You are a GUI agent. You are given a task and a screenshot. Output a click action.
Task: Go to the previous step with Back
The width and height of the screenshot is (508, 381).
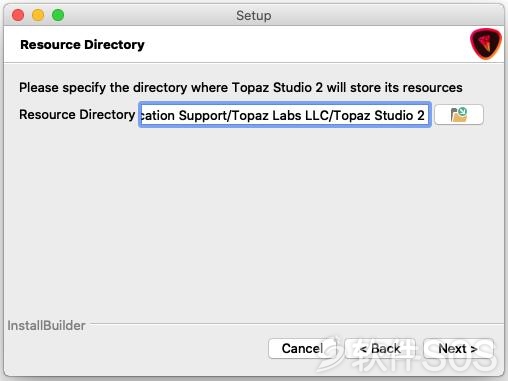coord(380,349)
